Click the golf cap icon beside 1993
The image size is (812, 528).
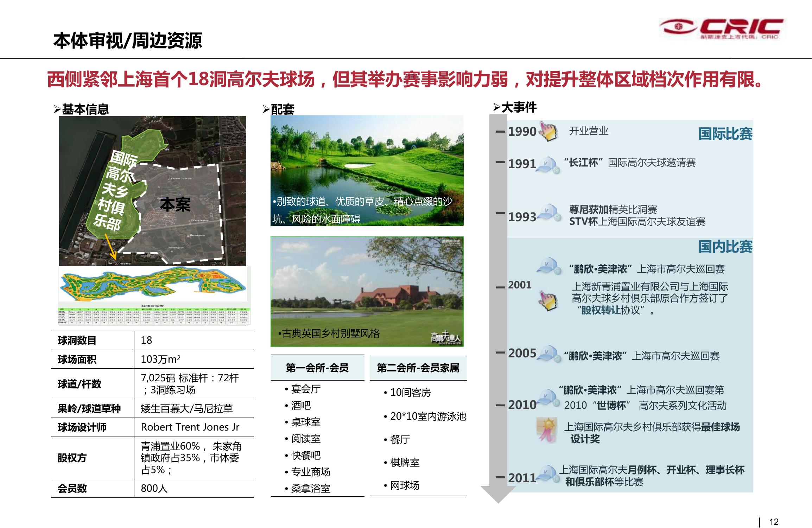[549, 212]
